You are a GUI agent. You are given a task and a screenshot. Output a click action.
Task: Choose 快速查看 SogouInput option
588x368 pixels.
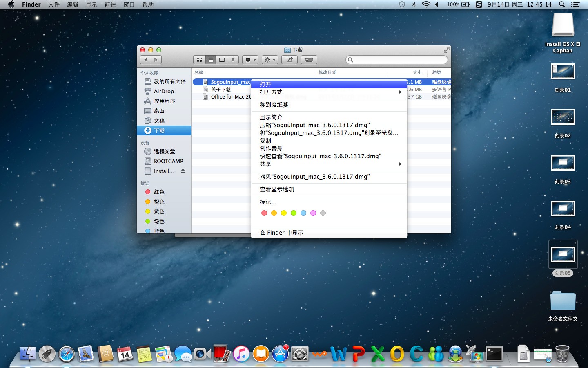(x=329, y=156)
